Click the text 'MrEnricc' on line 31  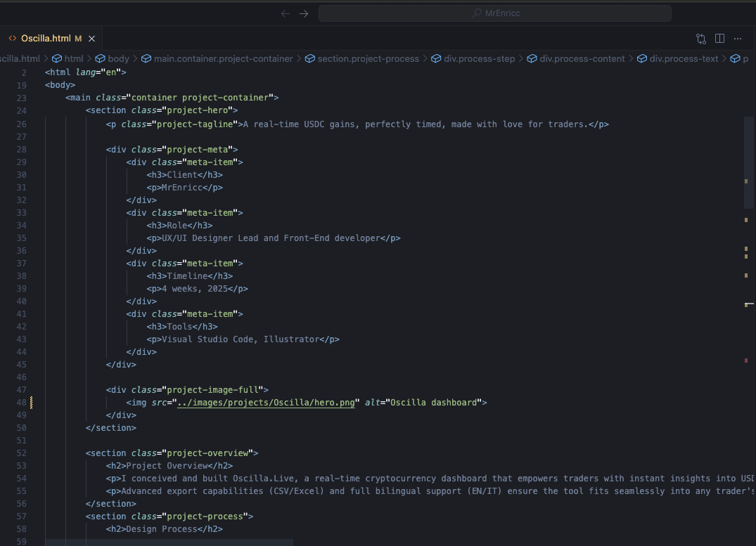(181, 188)
